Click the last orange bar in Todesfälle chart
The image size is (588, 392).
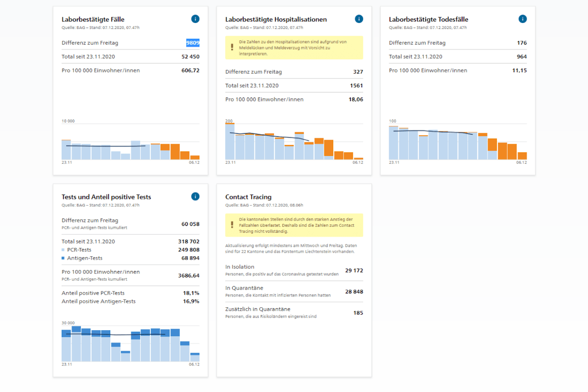[522, 156]
